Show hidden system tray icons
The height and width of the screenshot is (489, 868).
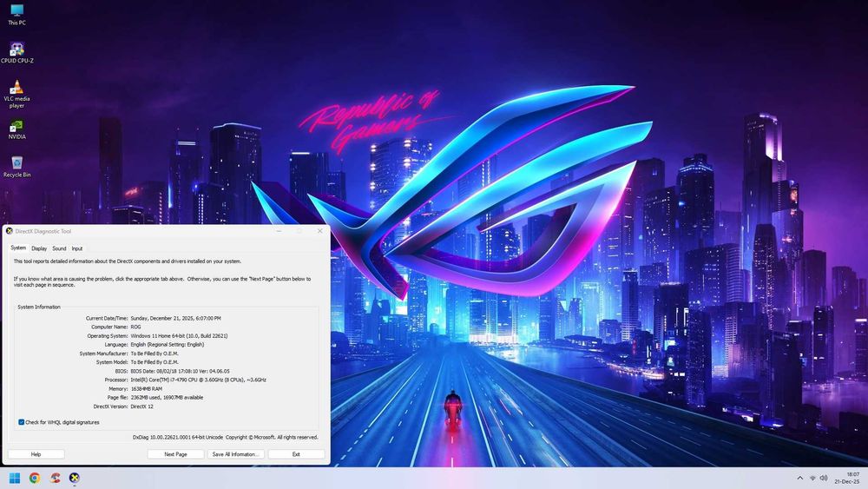tap(799, 478)
